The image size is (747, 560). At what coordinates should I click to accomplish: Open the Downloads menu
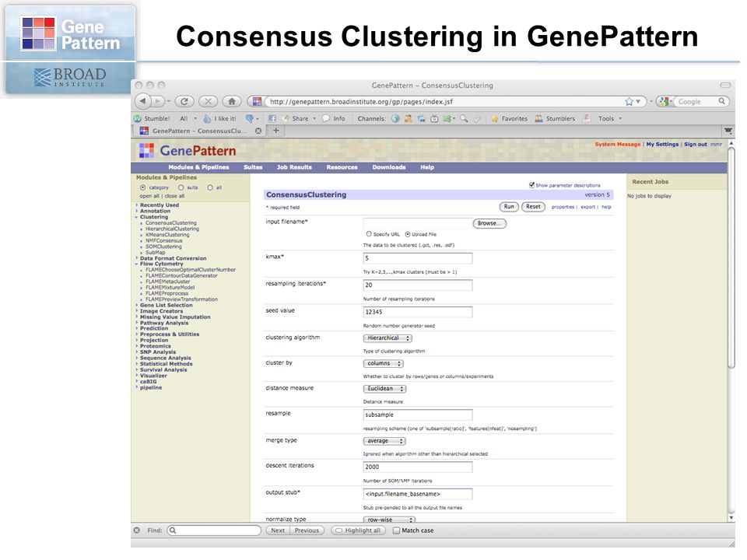(389, 167)
